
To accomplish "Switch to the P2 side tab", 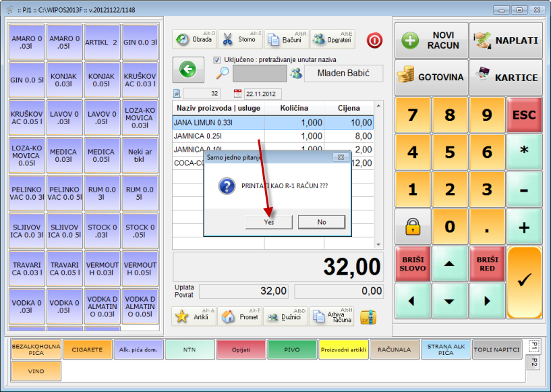I will coord(533,362).
